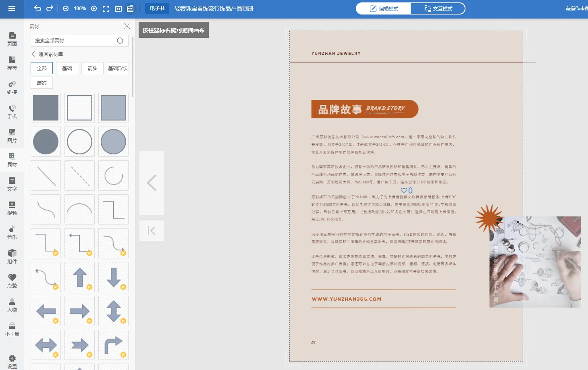The height and width of the screenshot is (370, 588).
Task: Go back via 返回素材库
Action: point(47,54)
